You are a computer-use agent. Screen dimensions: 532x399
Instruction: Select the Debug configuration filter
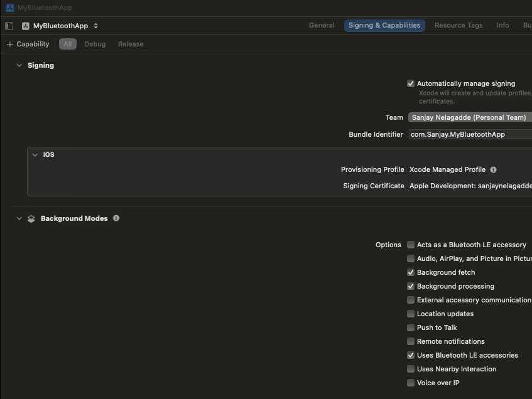pos(95,44)
